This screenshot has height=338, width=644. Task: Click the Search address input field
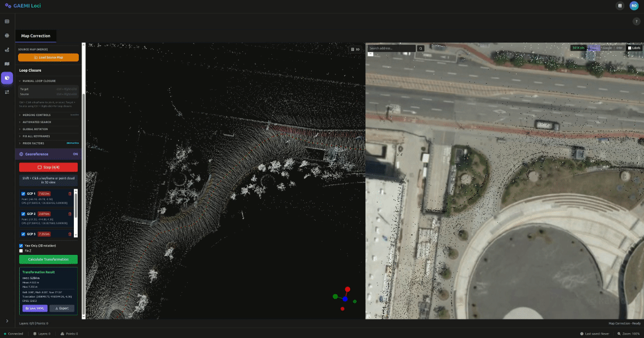(391, 48)
